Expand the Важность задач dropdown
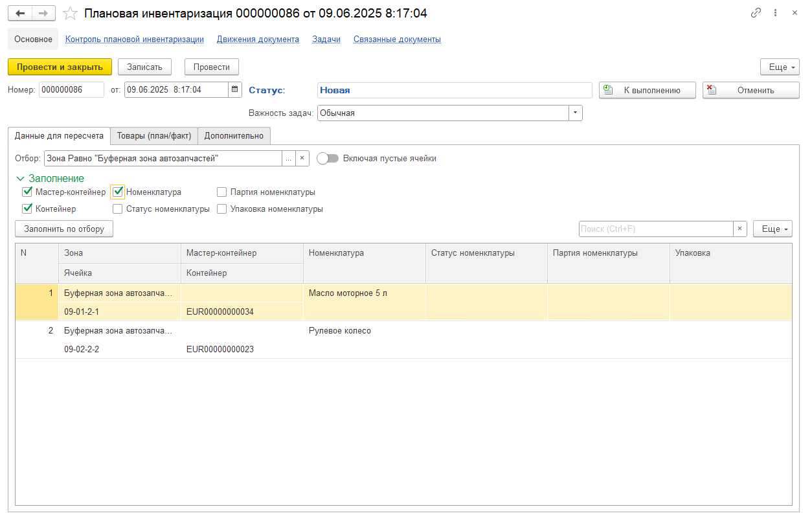812x520 pixels. pyautogui.click(x=576, y=113)
